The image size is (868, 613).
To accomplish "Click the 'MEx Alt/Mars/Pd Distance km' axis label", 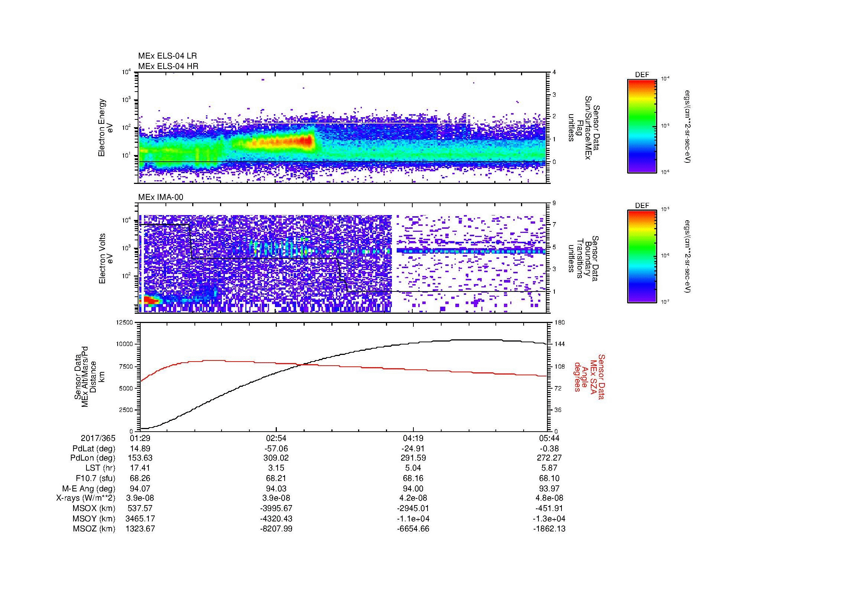I will [x=89, y=376].
